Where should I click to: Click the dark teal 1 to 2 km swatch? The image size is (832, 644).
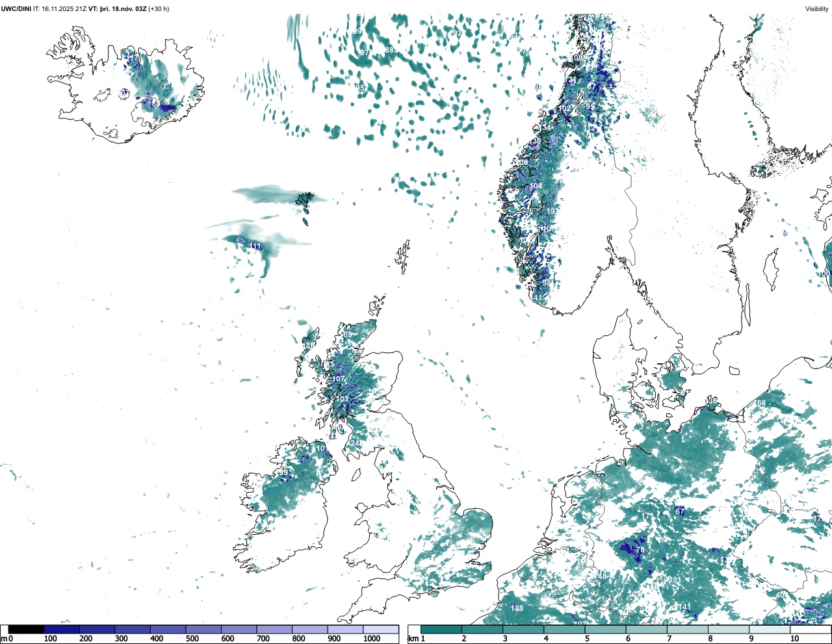click(441, 629)
